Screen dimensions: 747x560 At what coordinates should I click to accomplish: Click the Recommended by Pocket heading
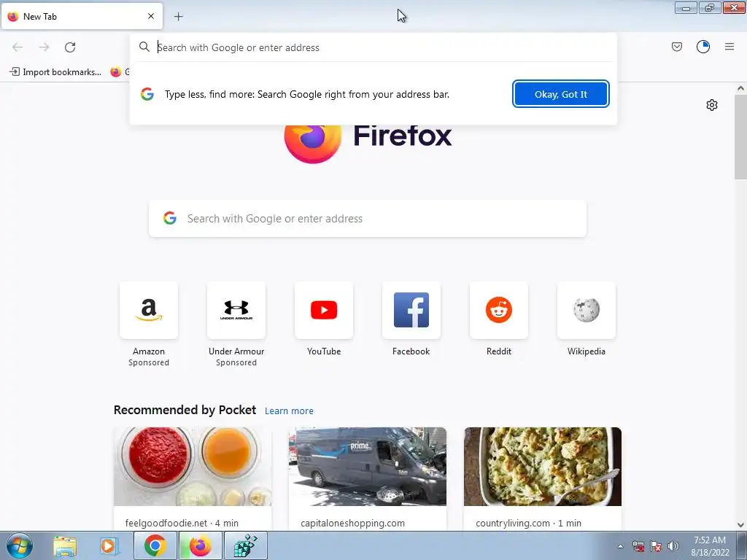click(185, 410)
